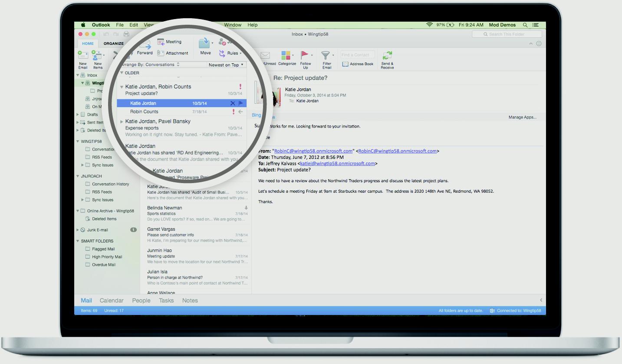622x364 pixels.
Task: Open the Categorize dropdown arrow
Action: tap(293, 55)
